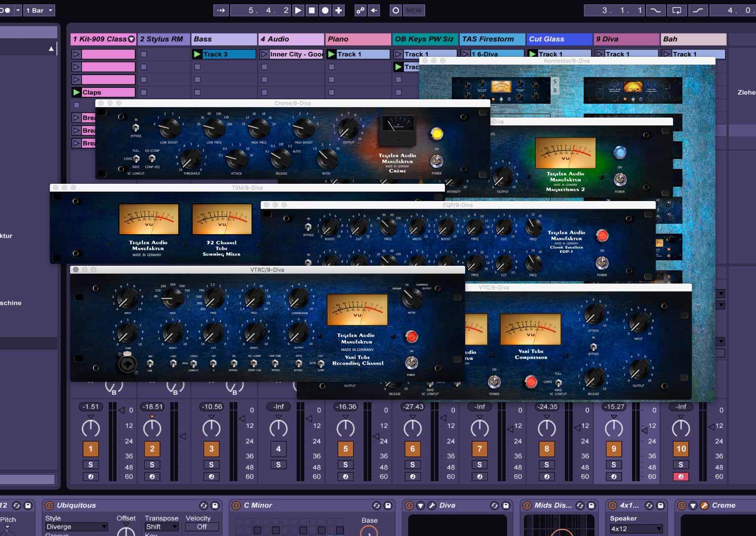Click the NEW button in the transport bar
Image resolution: width=756 pixels, height=536 pixels.
pyautogui.click(x=414, y=10)
